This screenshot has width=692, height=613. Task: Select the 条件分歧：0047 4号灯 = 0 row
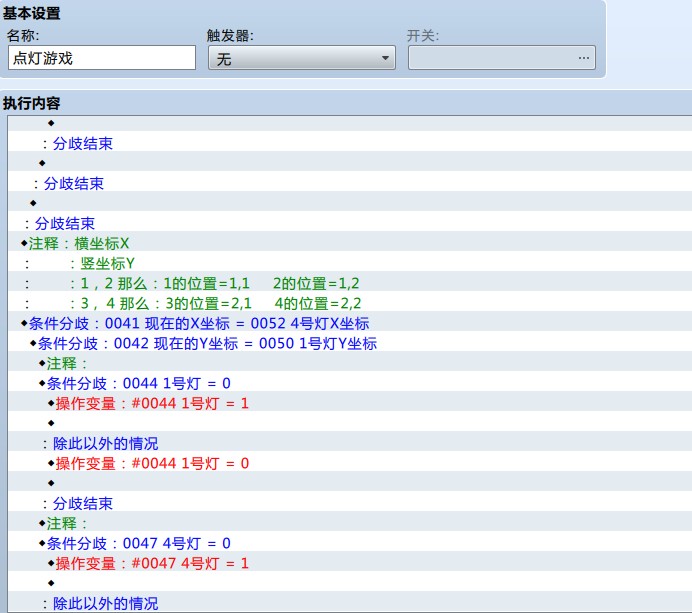click(x=350, y=543)
